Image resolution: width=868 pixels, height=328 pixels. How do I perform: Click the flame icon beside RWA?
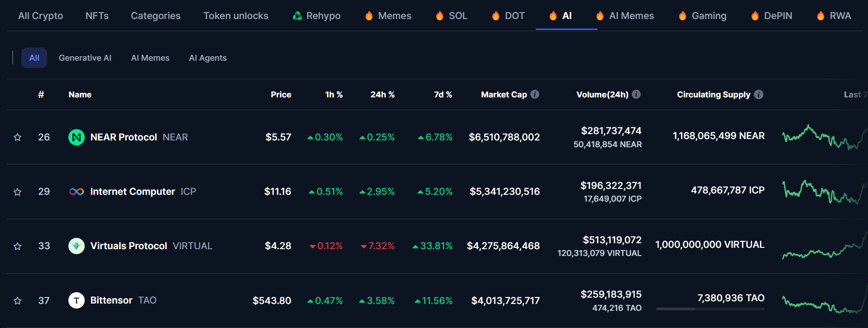[x=820, y=16]
